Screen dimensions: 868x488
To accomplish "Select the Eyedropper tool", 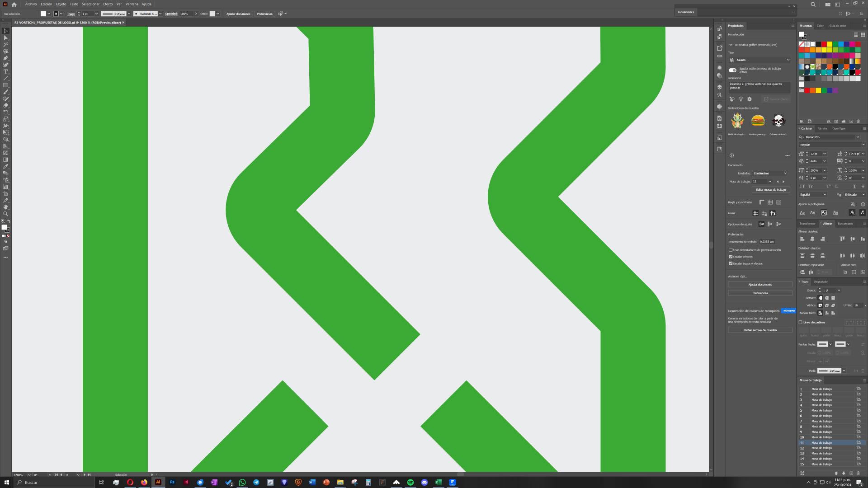I will click(6, 166).
